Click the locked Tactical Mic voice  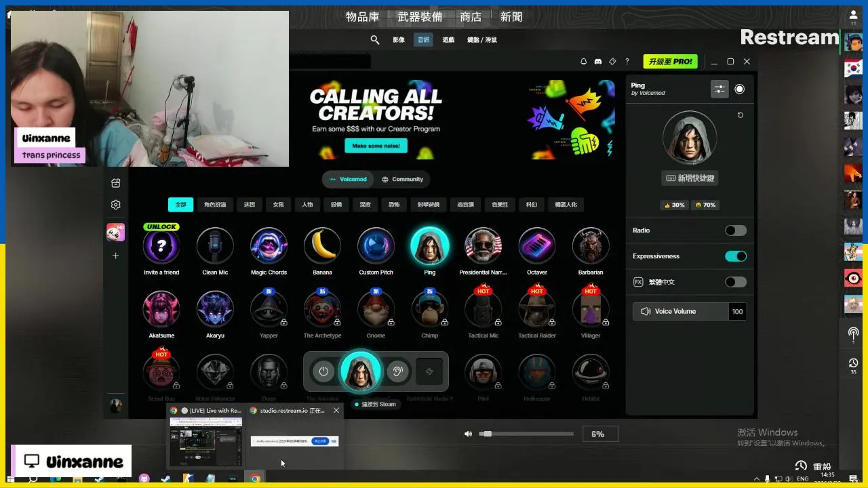pyautogui.click(x=483, y=309)
